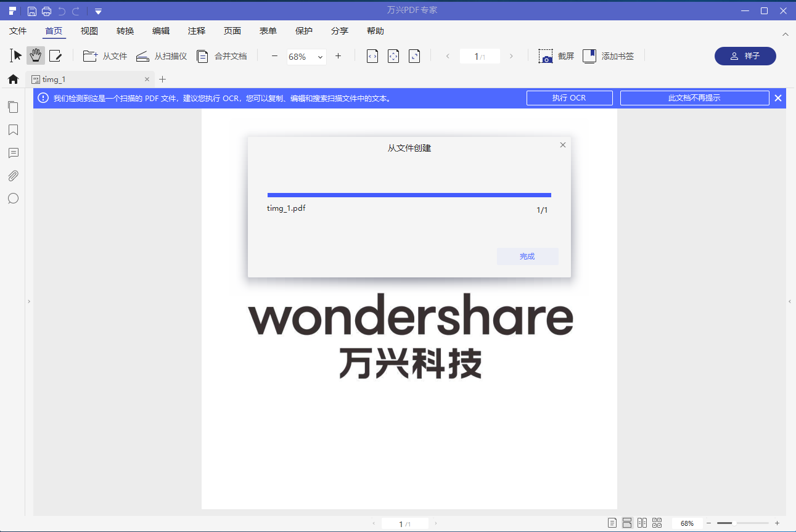Open the bookmarks panel in sidebar

(13, 130)
